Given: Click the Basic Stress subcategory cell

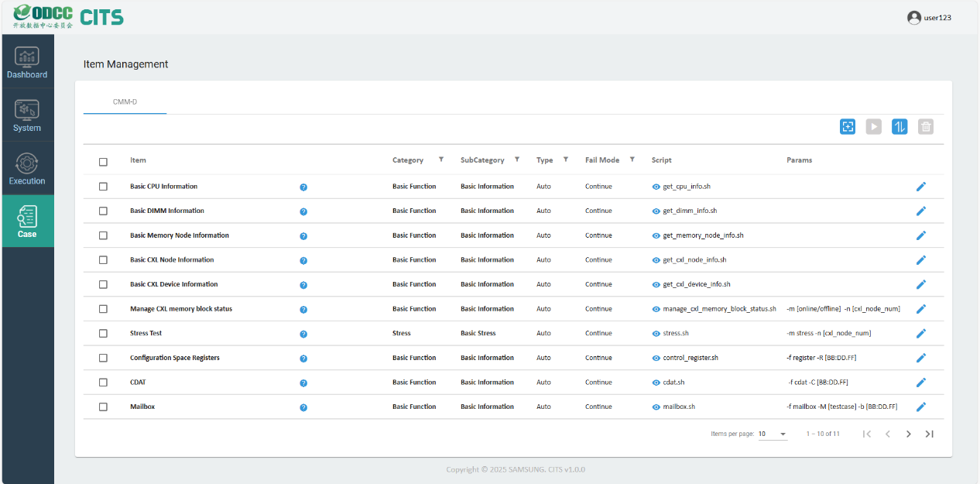Looking at the screenshot, I should (x=478, y=333).
